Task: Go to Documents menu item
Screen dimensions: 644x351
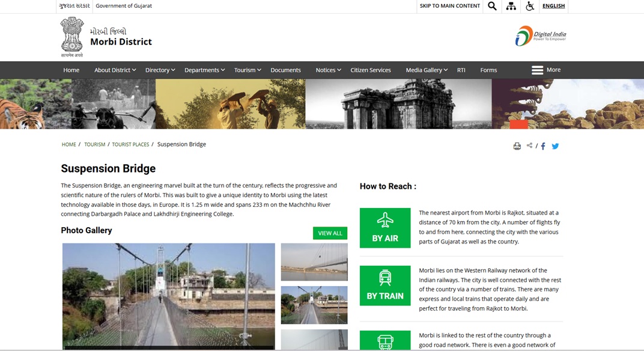Action: [x=285, y=70]
